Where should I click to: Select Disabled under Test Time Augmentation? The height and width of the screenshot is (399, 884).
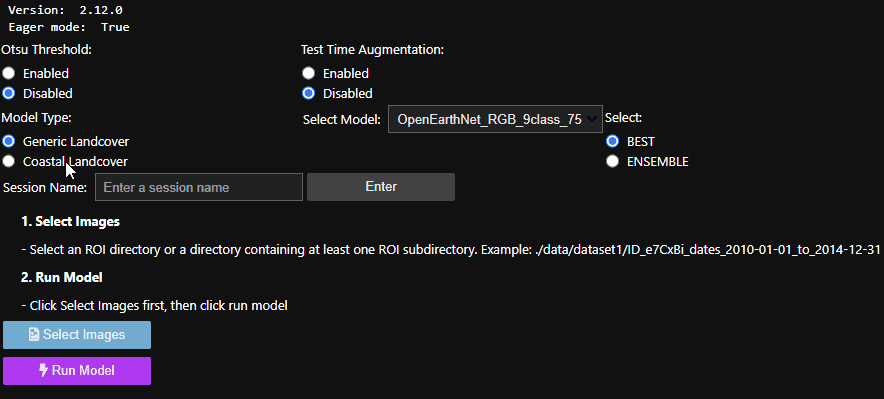coord(308,93)
